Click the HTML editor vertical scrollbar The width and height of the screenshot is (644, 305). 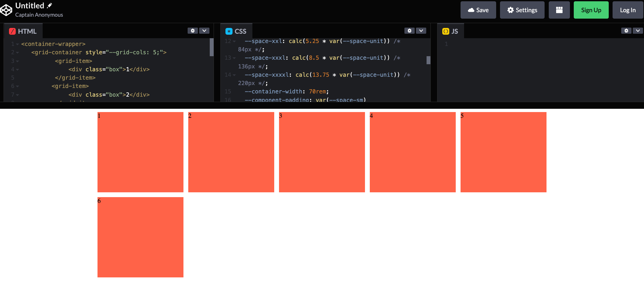click(212, 47)
